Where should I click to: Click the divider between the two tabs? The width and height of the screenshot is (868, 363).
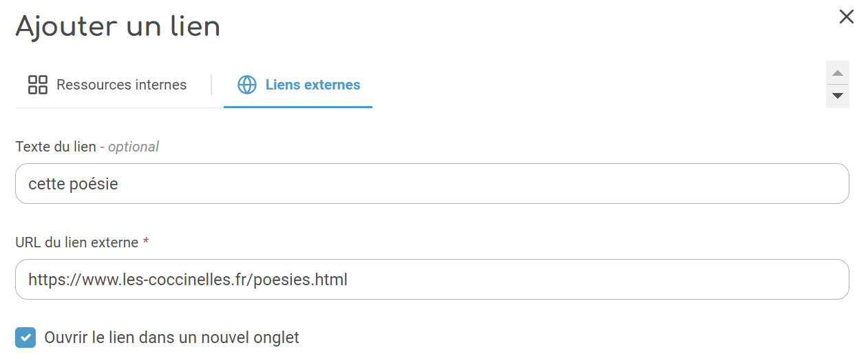(211, 85)
